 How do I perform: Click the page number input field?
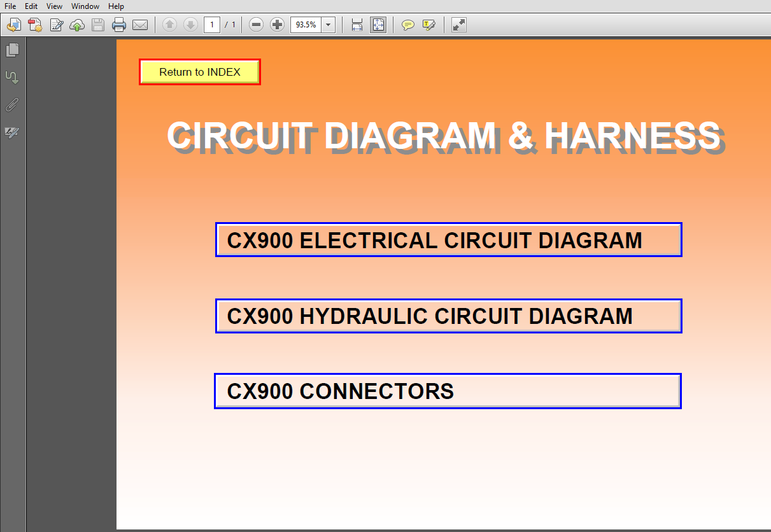212,25
